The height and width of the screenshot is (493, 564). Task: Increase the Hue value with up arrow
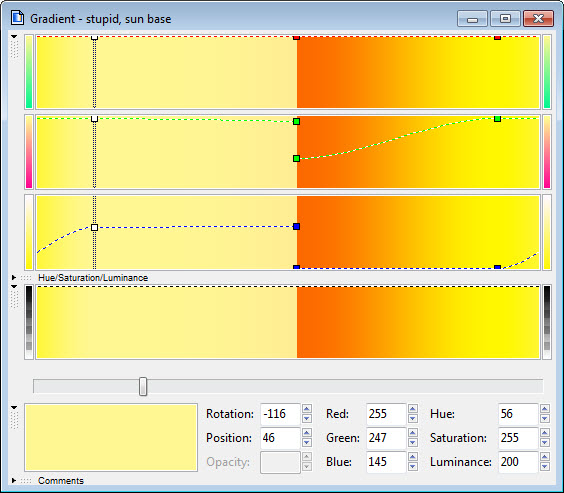545,408
